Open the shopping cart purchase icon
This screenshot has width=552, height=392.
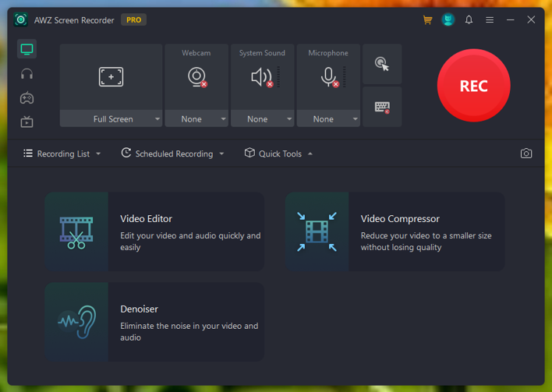(x=427, y=19)
